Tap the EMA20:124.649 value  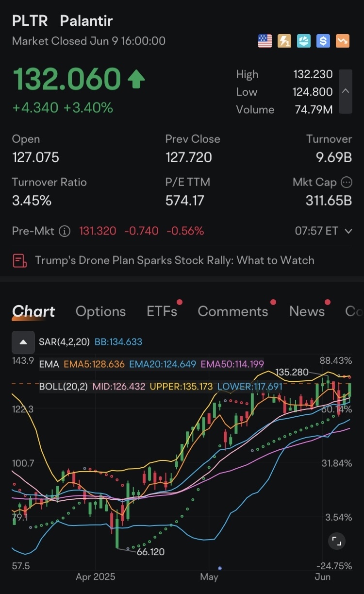click(x=163, y=364)
